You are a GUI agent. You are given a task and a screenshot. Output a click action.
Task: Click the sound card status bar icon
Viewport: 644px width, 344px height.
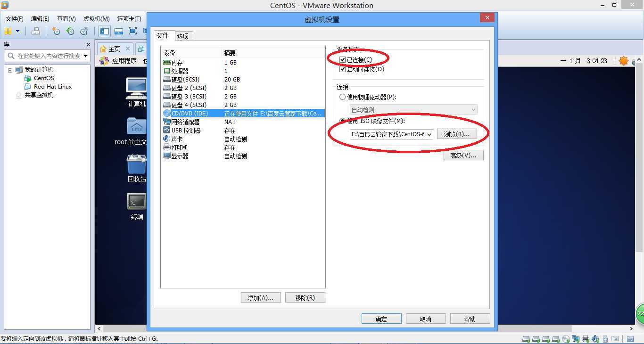pyautogui.click(x=595, y=339)
